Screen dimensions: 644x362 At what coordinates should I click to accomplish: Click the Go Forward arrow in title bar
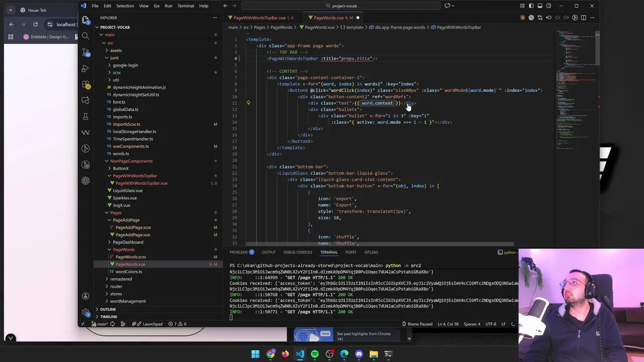235,6
